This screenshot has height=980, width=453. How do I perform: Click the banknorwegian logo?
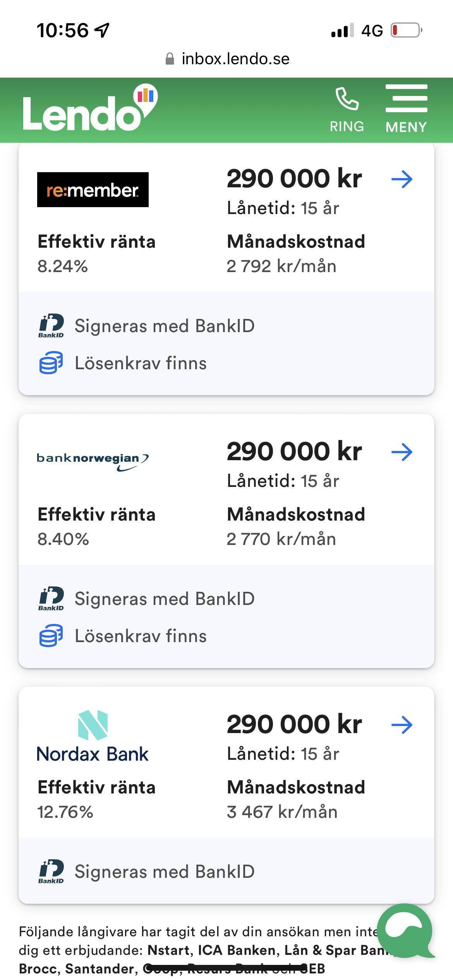[x=93, y=461]
